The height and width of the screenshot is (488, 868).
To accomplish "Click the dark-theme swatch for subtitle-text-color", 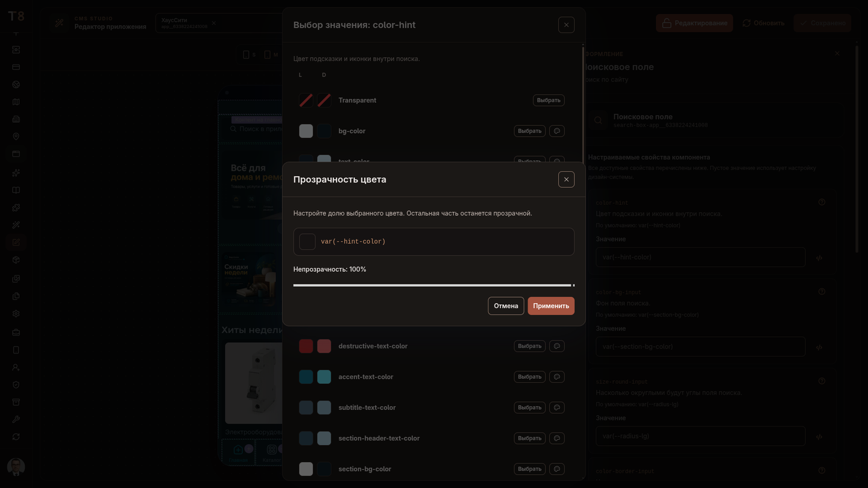I will tap(324, 407).
